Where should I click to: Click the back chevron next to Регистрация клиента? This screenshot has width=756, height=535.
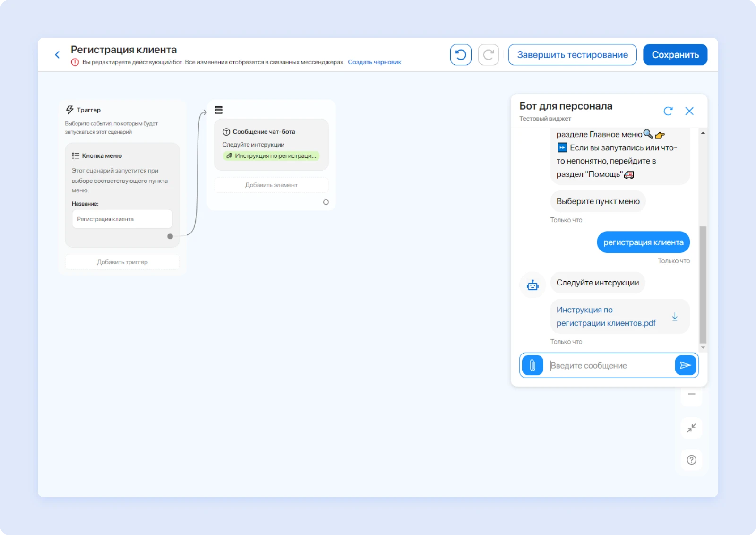click(57, 54)
